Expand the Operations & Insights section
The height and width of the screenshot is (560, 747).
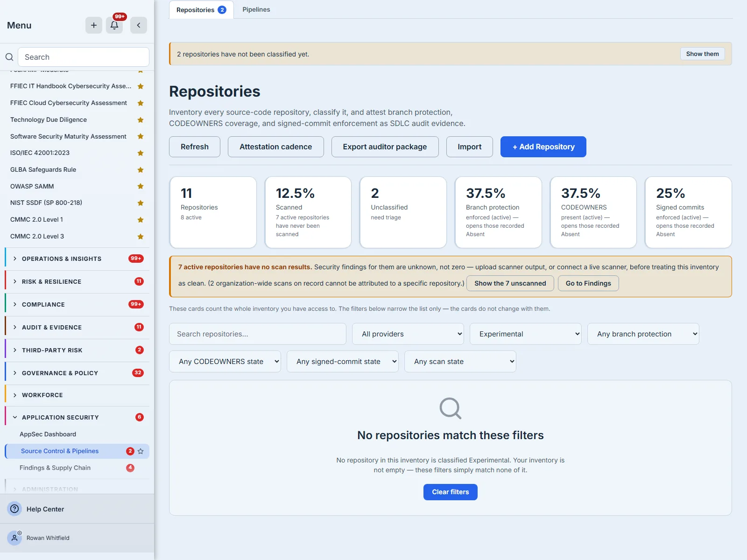[x=77, y=259]
